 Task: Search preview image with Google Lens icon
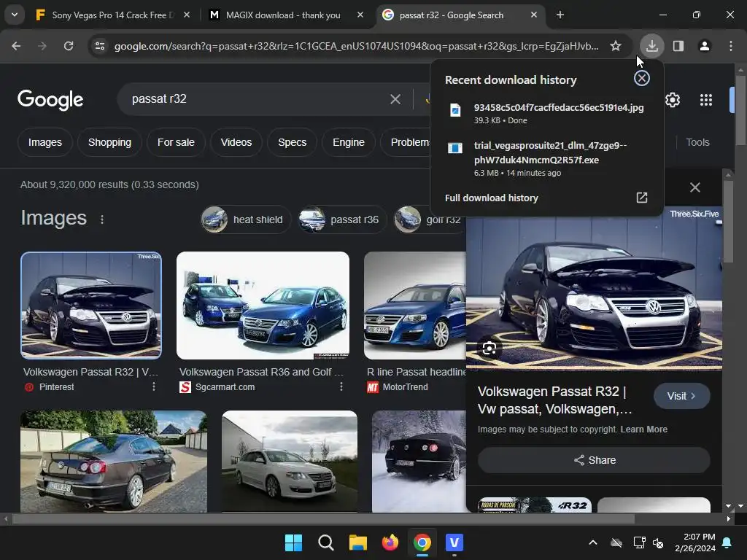(x=489, y=349)
